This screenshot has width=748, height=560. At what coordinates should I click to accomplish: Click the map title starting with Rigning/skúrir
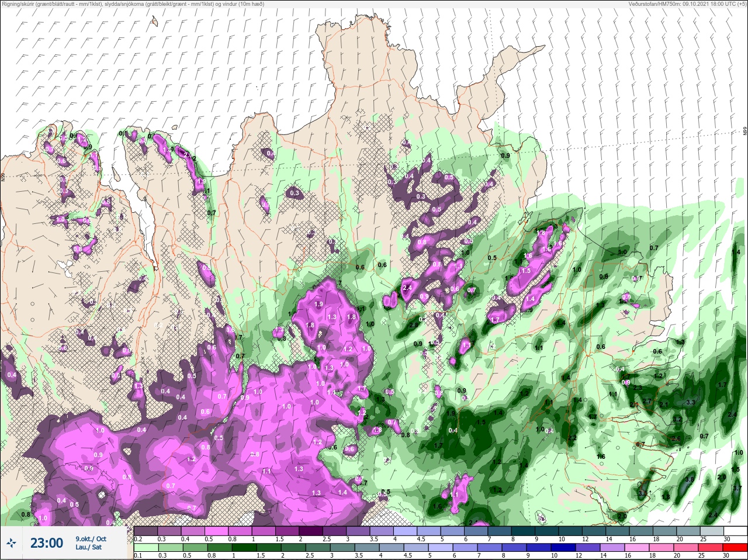[132, 4]
